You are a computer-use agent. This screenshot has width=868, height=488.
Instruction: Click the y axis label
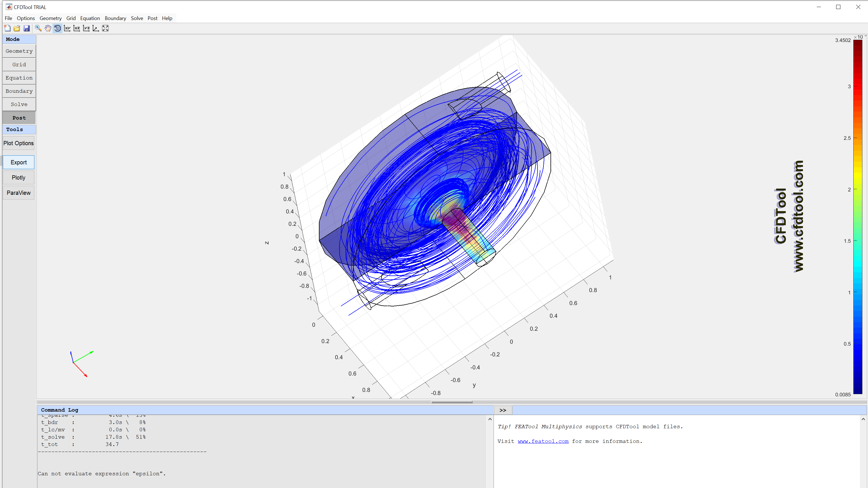click(x=474, y=385)
